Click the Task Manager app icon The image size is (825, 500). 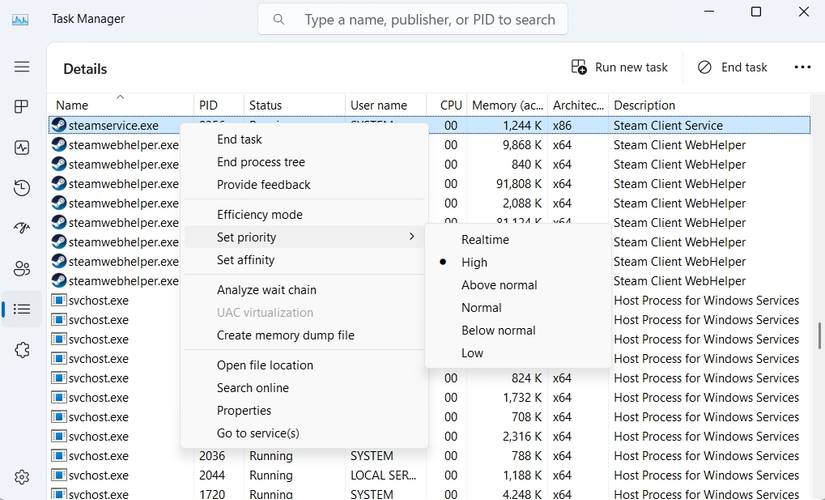(x=20, y=19)
